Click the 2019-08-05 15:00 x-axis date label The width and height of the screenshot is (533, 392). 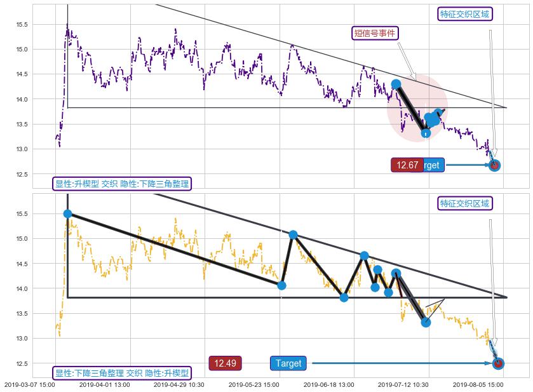478,384
